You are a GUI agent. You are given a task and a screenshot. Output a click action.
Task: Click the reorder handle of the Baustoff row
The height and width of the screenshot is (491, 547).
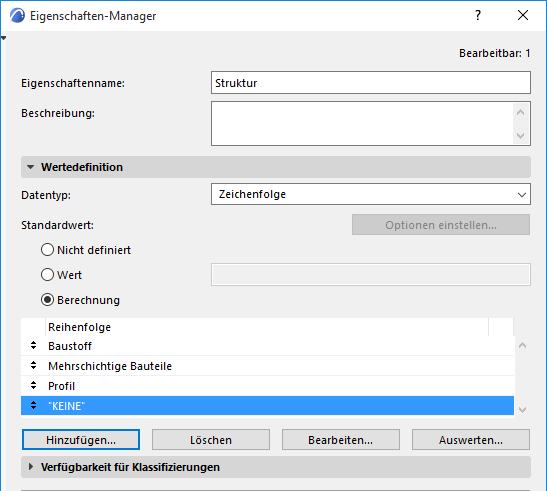pyautogui.click(x=33, y=345)
